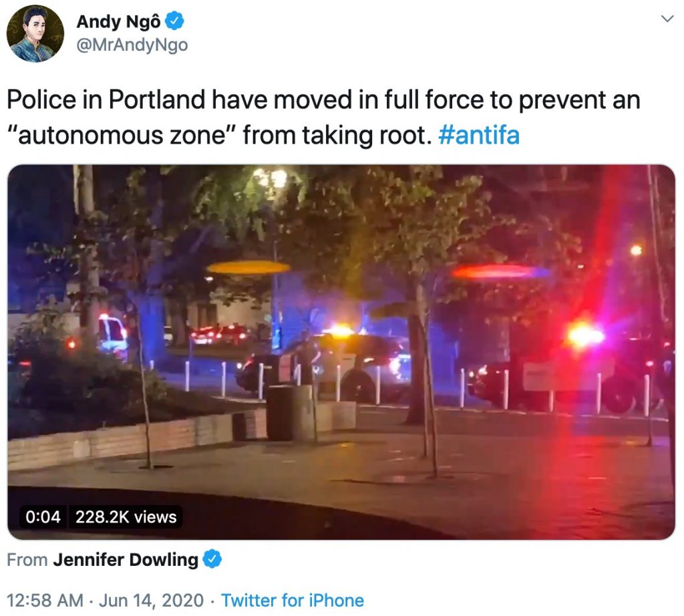This screenshot has height=616, width=684.
Task: Open Jennifer Dowling's profile link
Action: [x=126, y=560]
